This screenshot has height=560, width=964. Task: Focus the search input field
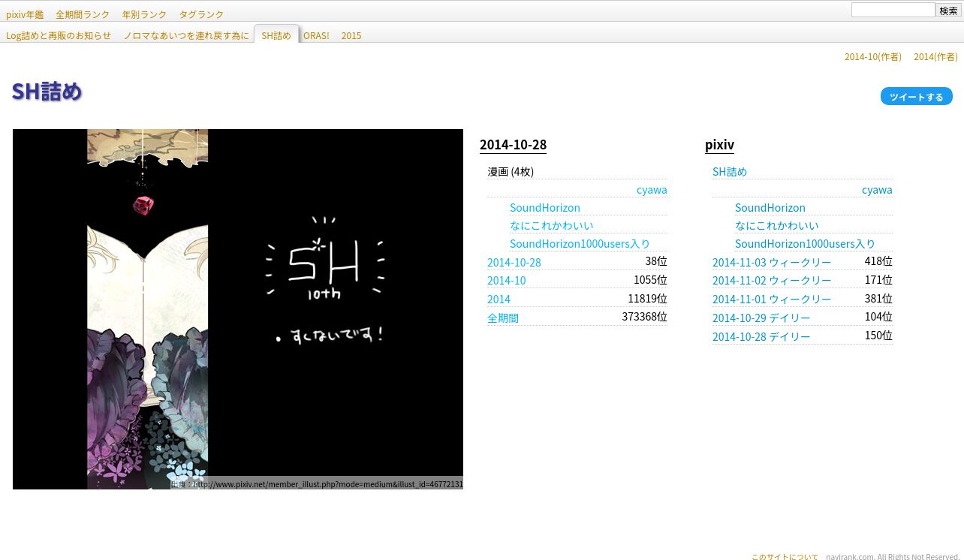[x=893, y=10]
